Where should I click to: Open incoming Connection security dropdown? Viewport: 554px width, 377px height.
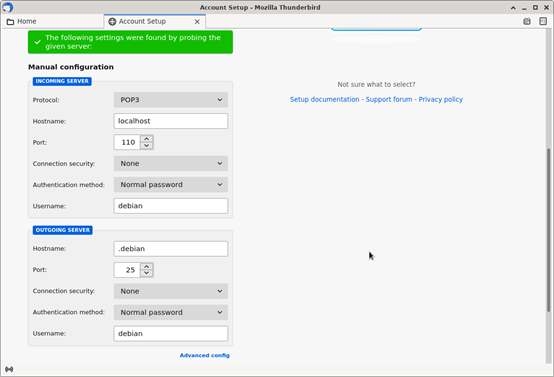tap(171, 164)
